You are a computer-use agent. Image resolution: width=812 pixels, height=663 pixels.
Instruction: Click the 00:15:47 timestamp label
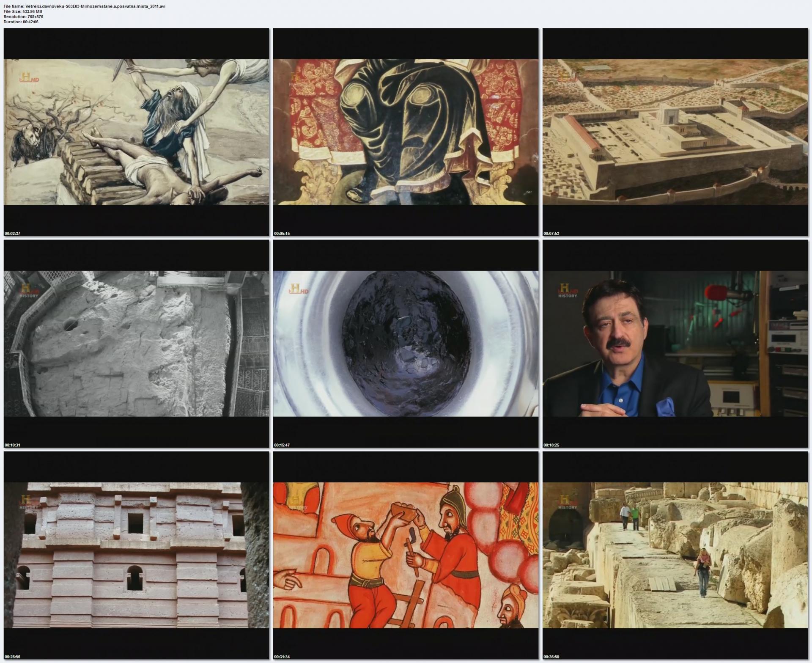[282, 445]
